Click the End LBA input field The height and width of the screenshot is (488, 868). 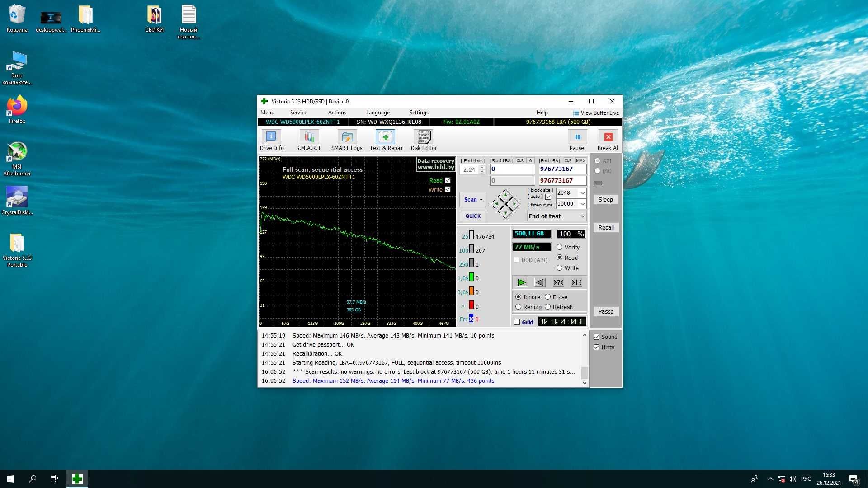(x=562, y=169)
